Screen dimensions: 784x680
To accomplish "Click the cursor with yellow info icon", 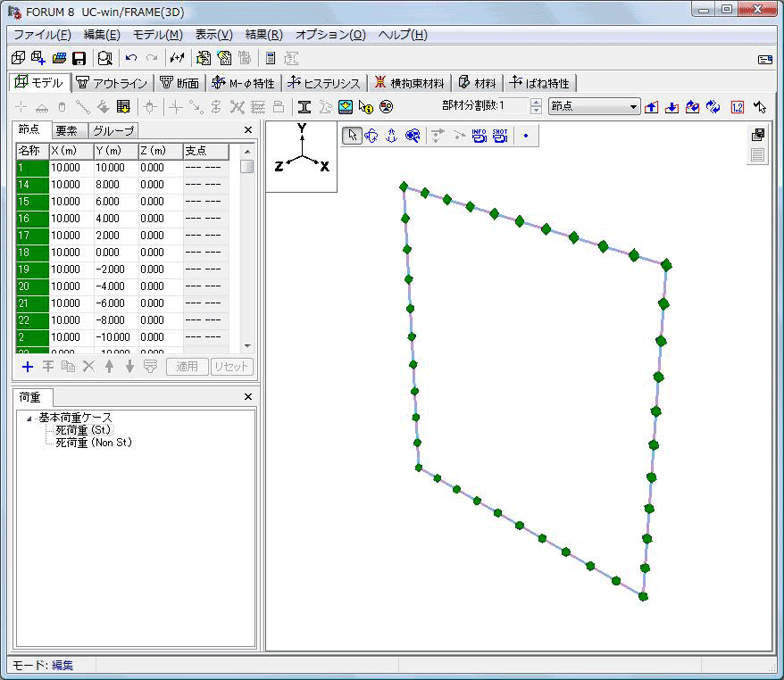I will click(365, 107).
